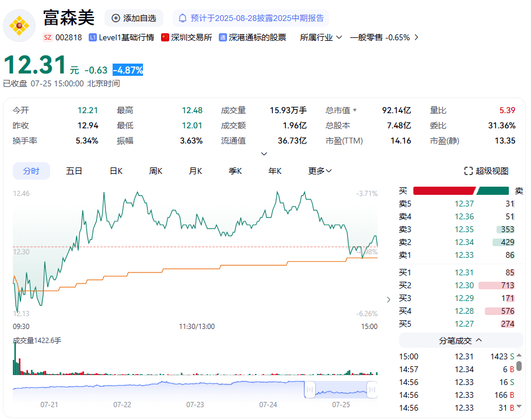Select the 分时 chart tab
This screenshot has height=420, width=531.
[x=32, y=171]
